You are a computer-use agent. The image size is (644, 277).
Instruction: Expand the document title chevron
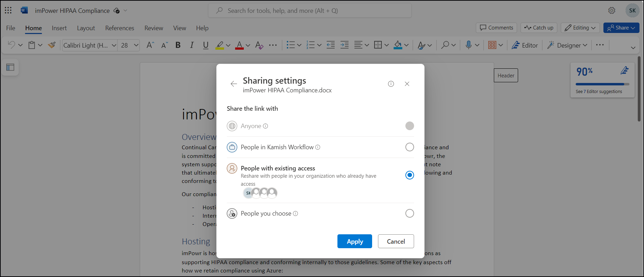click(126, 10)
